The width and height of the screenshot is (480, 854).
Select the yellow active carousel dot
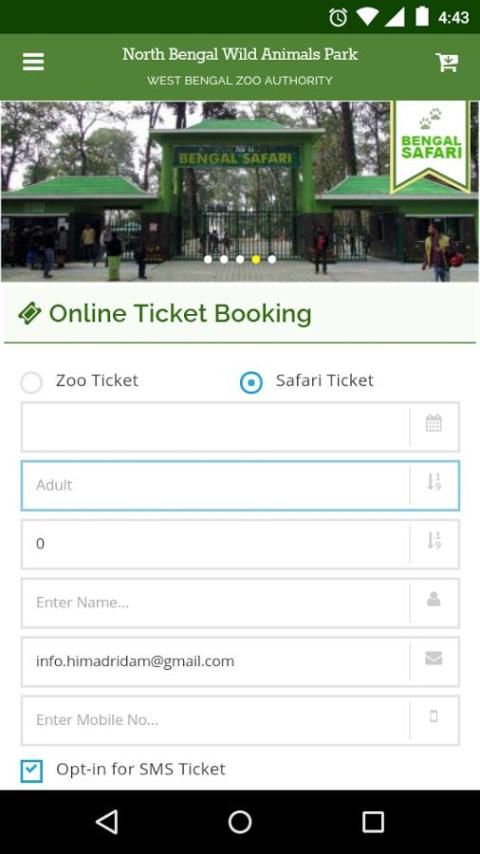click(256, 259)
